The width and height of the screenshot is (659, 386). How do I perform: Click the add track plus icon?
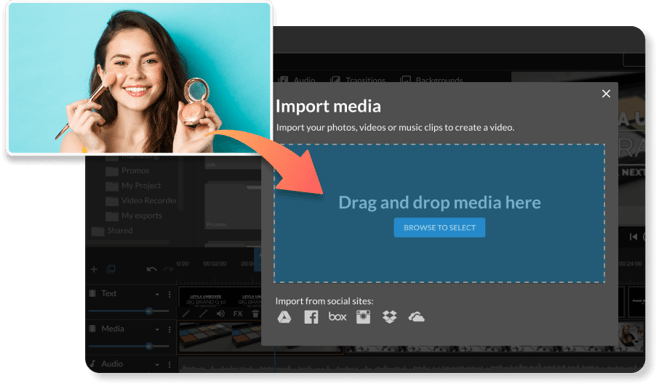pyautogui.click(x=94, y=269)
